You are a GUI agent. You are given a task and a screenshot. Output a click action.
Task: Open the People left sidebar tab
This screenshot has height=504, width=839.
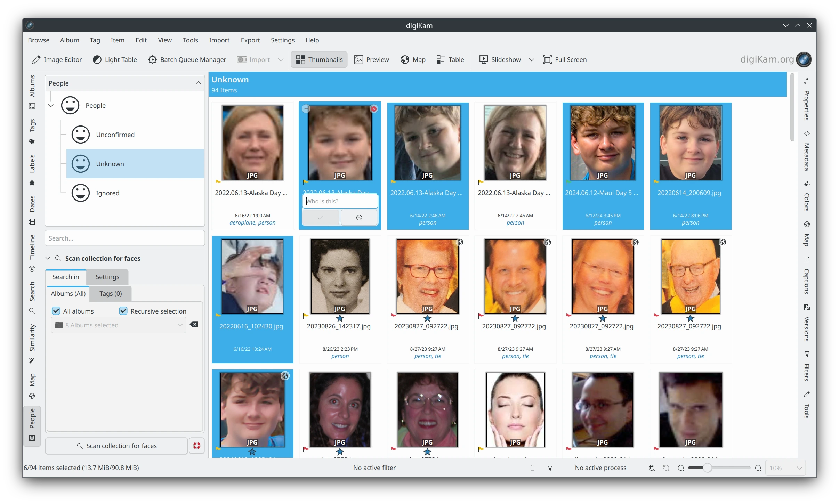[x=32, y=418]
